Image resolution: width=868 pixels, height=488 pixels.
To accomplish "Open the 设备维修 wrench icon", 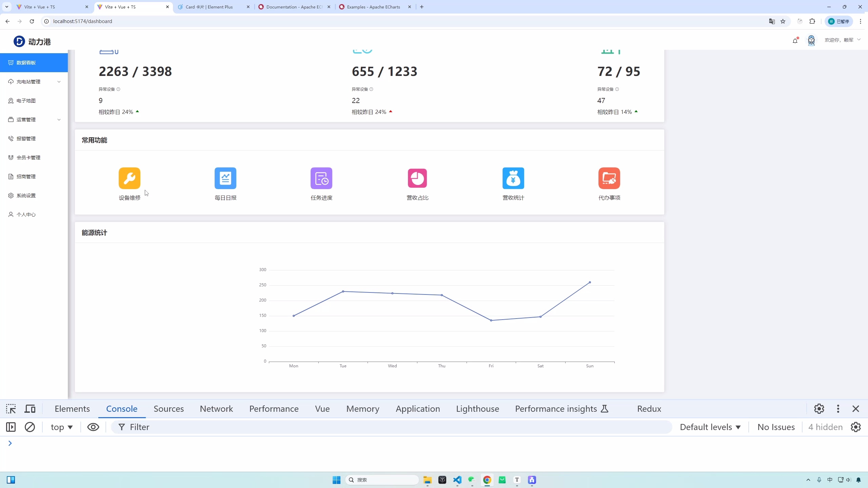I will tap(129, 178).
